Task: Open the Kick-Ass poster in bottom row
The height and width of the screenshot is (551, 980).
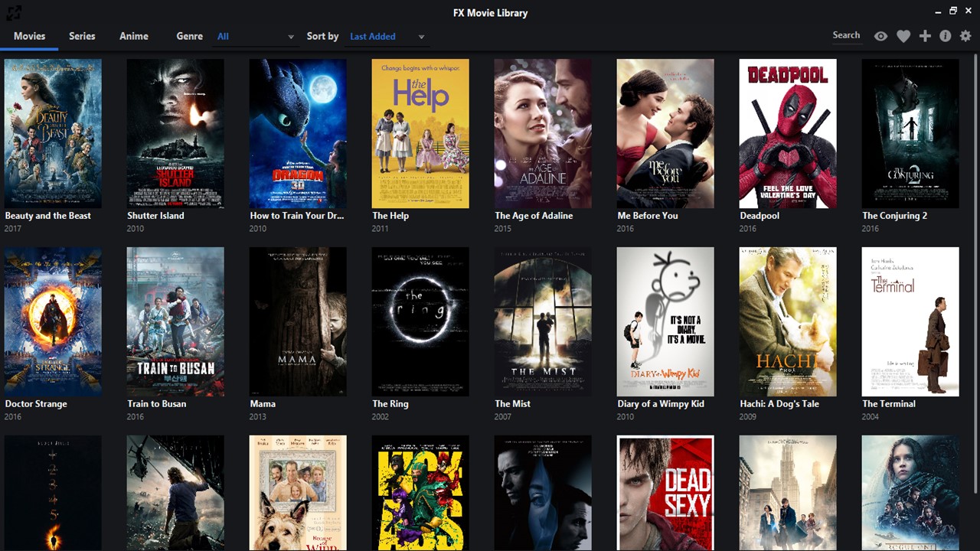Action: pos(420,493)
